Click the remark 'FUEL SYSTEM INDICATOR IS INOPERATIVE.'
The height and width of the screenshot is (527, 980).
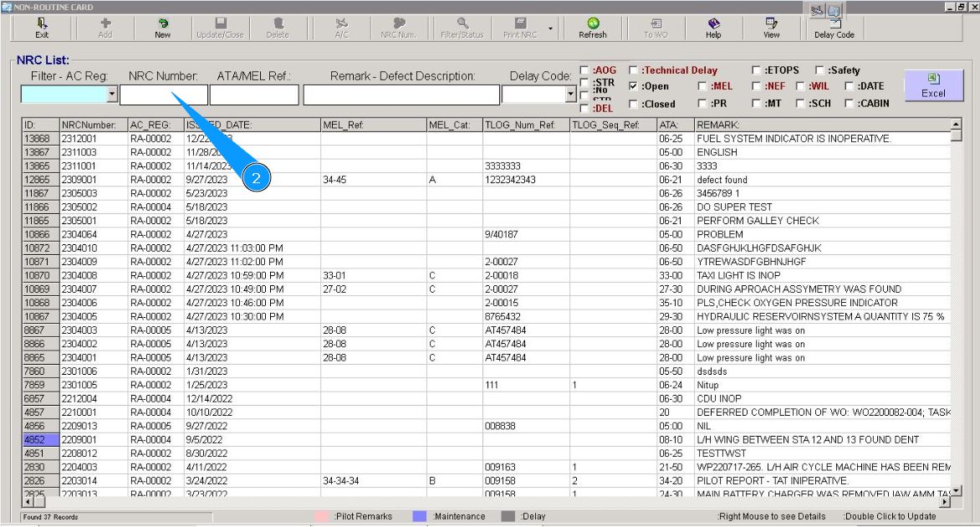point(794,139)
